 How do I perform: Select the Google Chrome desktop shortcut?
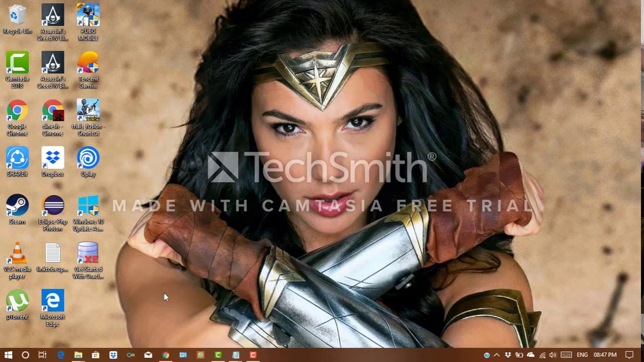[17, 118]
